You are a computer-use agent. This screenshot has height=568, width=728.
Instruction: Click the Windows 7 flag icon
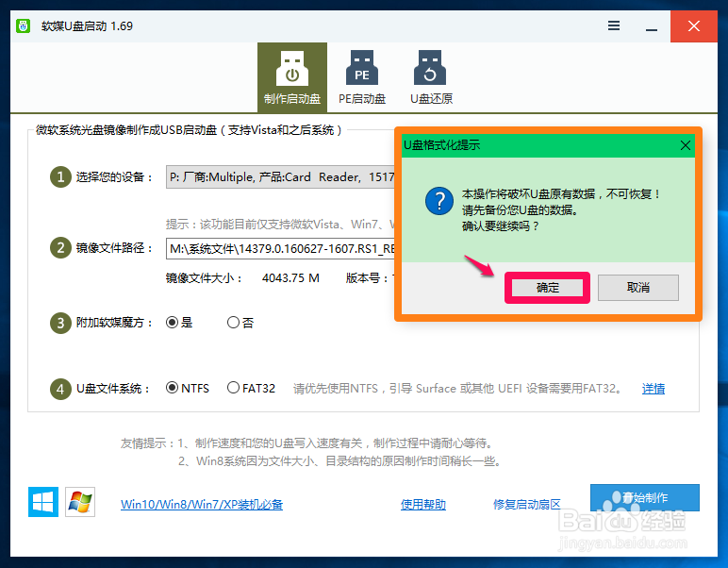pos(80,502)
